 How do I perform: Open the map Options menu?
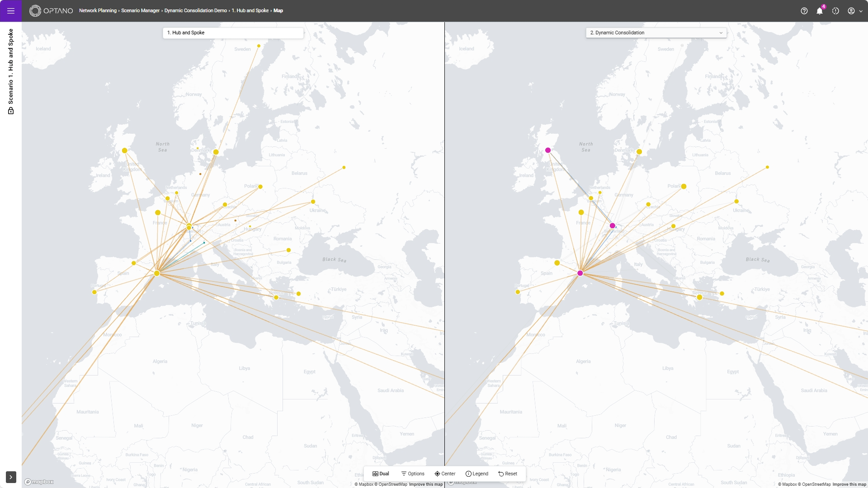coord(413,474)
